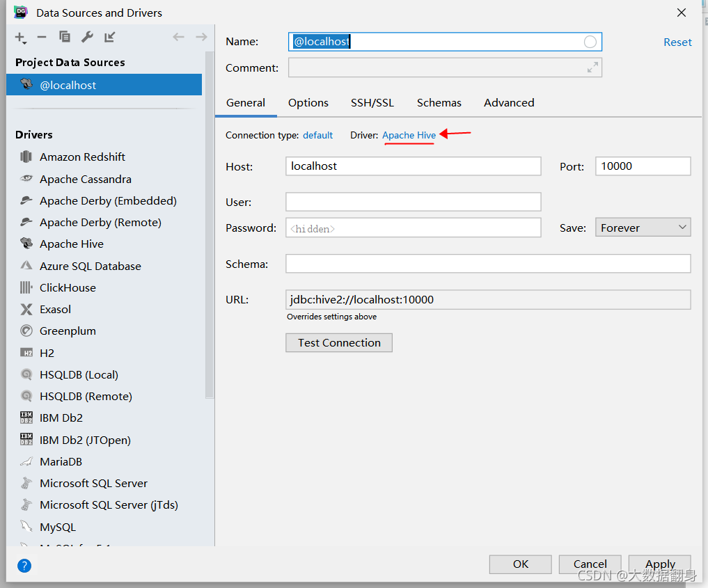Click the MariaDB driver icon

pos(26,461)
